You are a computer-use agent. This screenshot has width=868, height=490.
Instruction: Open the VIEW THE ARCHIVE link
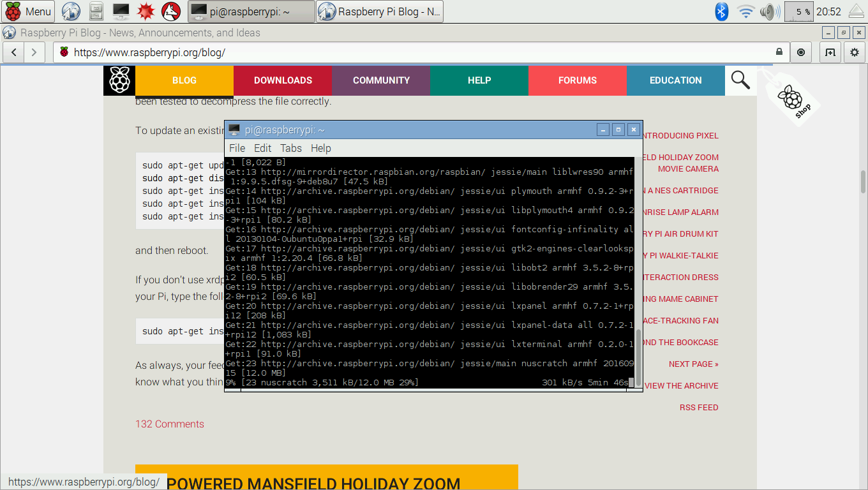tap(681, 386)
